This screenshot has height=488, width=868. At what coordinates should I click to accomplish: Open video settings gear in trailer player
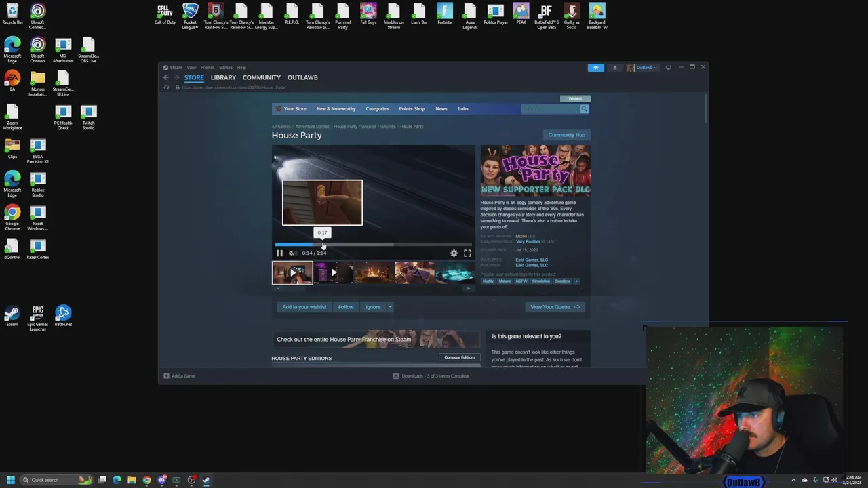tap(454, 253)
